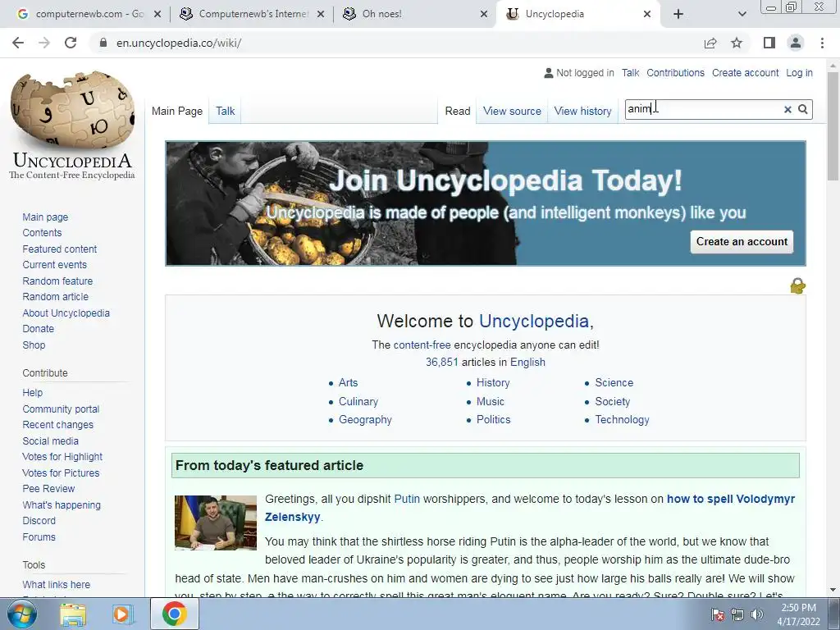Click the Create account link at top
840x630 pixels.
(745, 73)
